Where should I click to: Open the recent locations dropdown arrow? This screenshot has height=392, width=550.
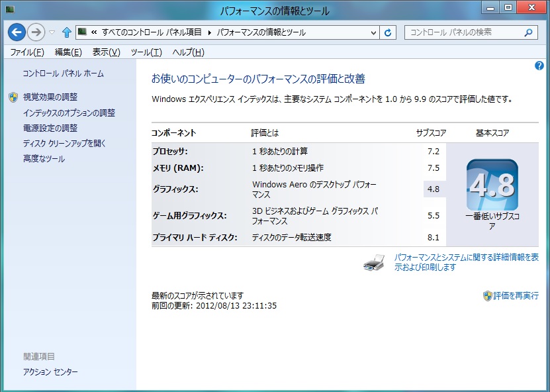52,32
